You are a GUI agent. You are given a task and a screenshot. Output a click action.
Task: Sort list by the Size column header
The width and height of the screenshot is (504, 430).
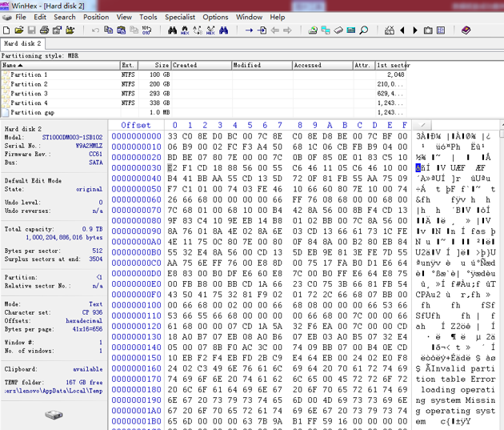(x=162, y=65)
